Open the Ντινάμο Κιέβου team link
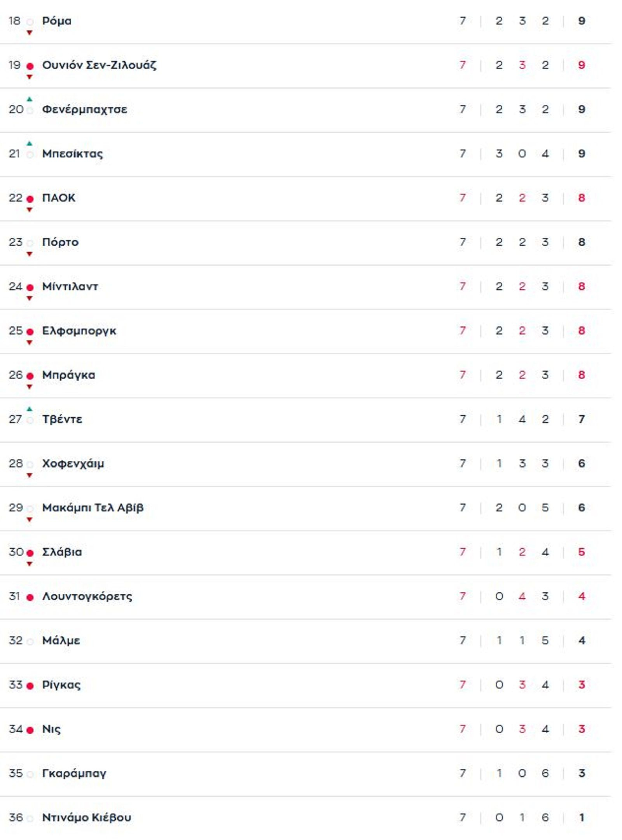 pyautogui.click(x=86, y=817)
